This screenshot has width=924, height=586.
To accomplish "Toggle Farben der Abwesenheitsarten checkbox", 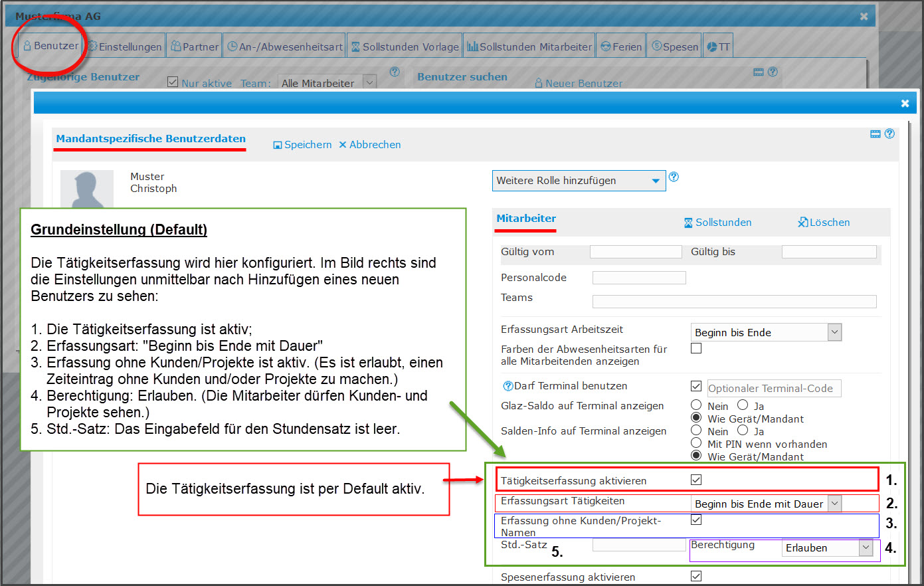I will pos(696,348).
